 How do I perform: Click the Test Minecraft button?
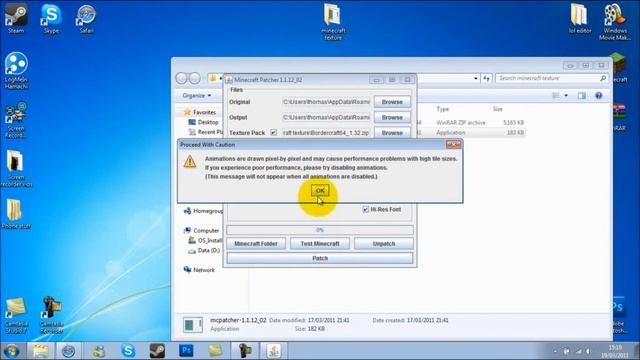[x=320, y=244]
